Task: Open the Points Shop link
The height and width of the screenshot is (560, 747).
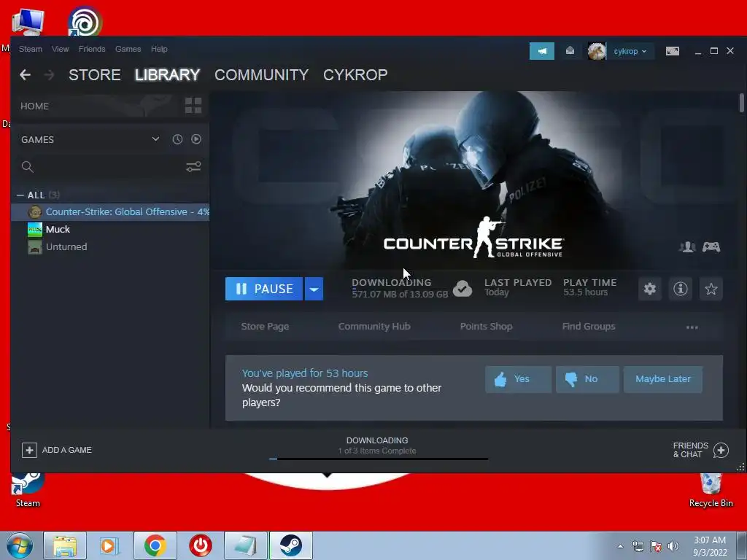Action: [486, 326]
